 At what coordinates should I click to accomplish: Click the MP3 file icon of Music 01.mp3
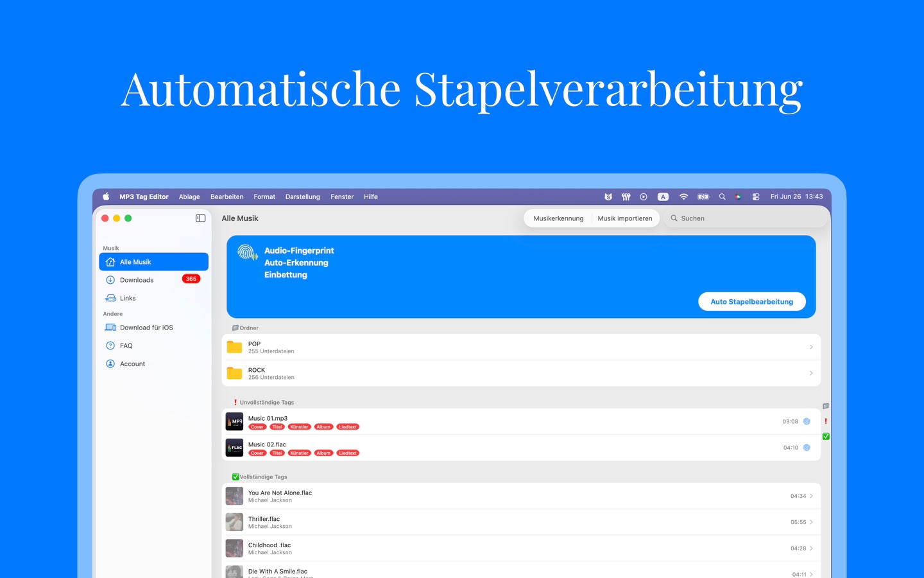(234, 421)
